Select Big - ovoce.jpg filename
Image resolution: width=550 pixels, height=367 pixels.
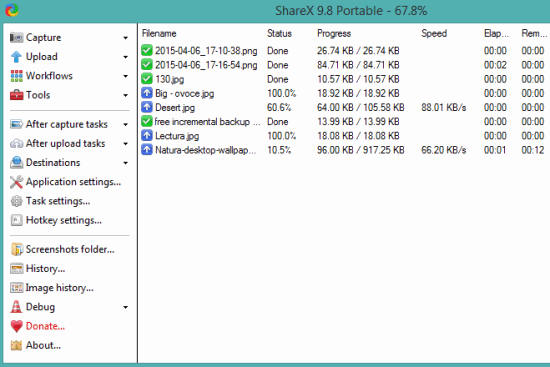(185, 93)
